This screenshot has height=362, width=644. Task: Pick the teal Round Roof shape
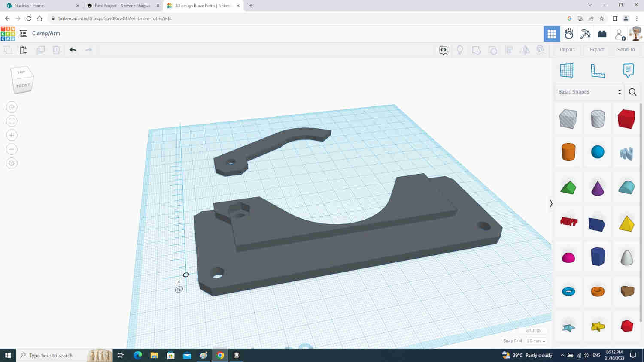[x=626, y=187]
